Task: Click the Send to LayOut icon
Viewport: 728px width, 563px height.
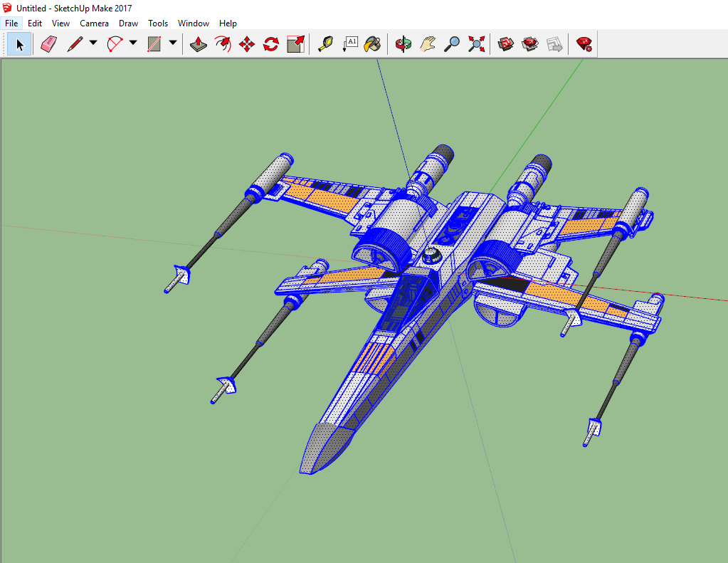Action: coord(554,44)
